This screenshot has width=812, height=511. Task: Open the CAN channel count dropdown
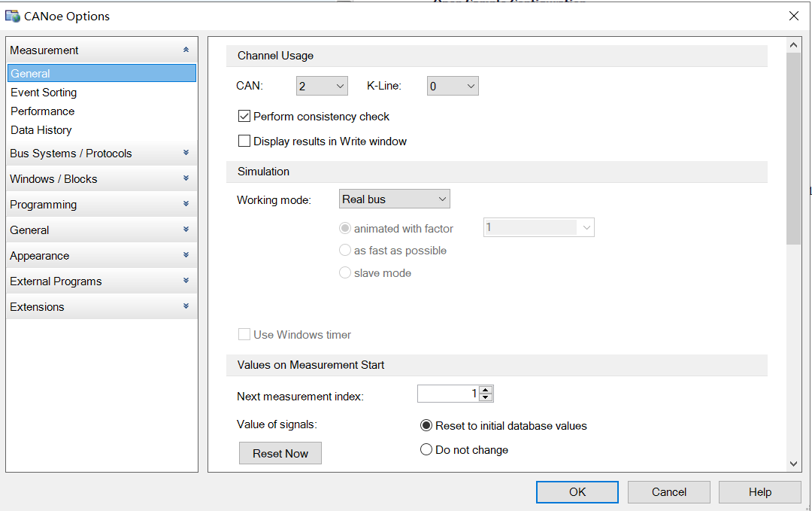click(x=322, y=87)
